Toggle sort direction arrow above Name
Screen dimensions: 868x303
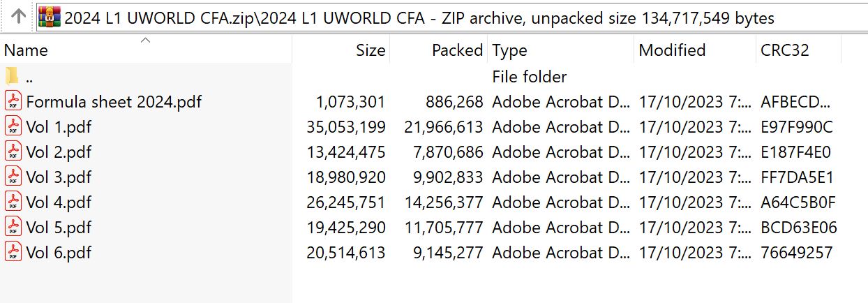pos(145,40)
